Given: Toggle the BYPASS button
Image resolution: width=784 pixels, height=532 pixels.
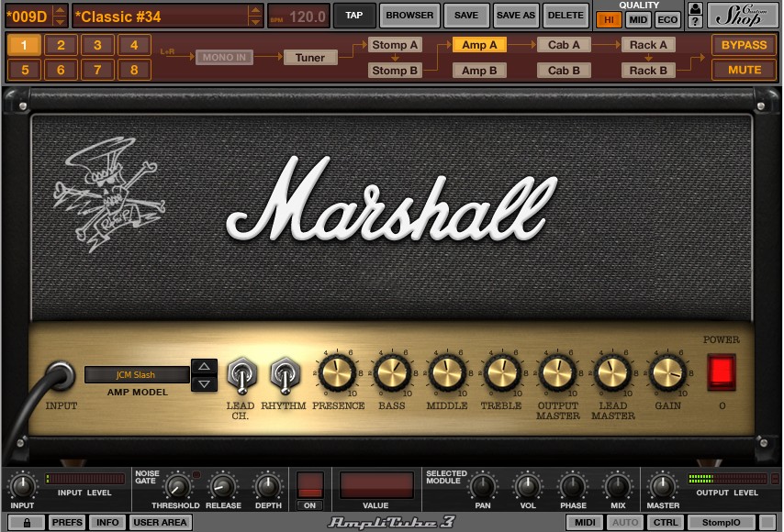Looking at the screenshot, I should pyautogui.click(x=744, y=45).
